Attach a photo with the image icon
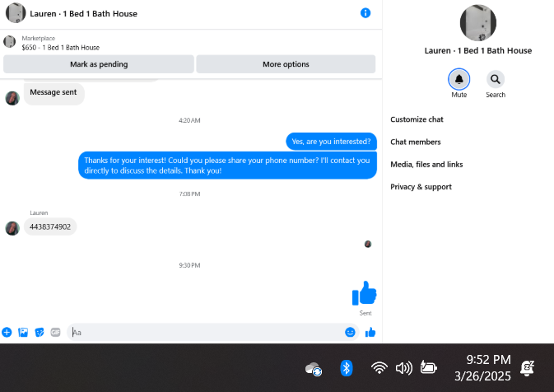The image size is (554, 392). pos(23,332)
